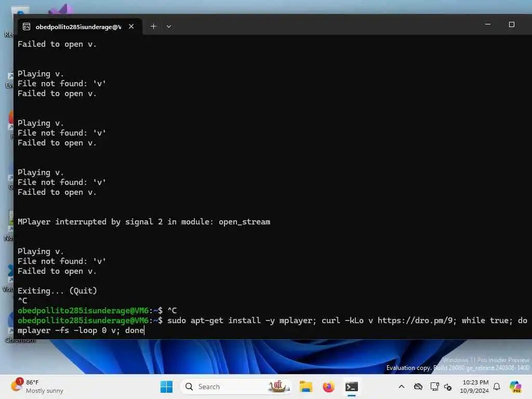Open the Copilot preview icon
The height and width of the screenshot is (399, 532).
pyautogui.click(x=515, y=387)
